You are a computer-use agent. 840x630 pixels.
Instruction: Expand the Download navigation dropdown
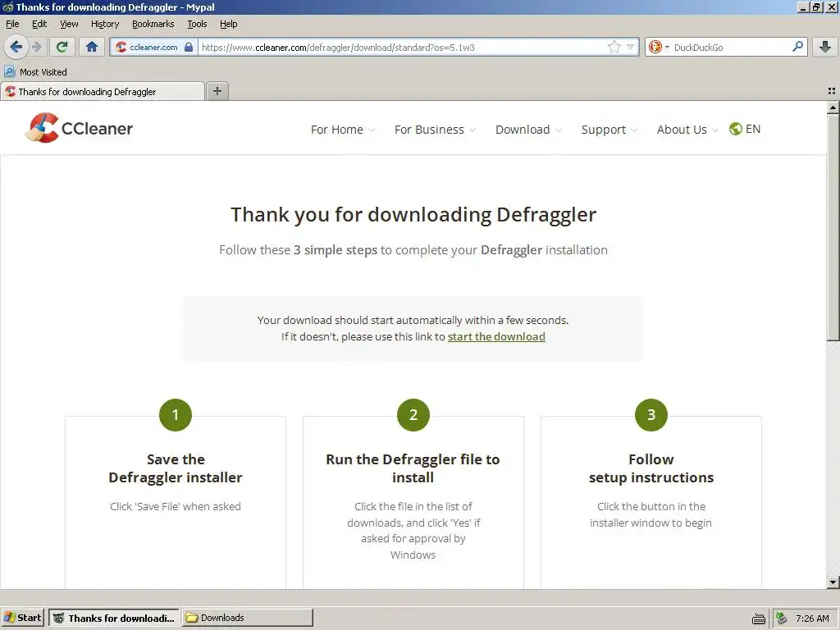click(528, 130)
